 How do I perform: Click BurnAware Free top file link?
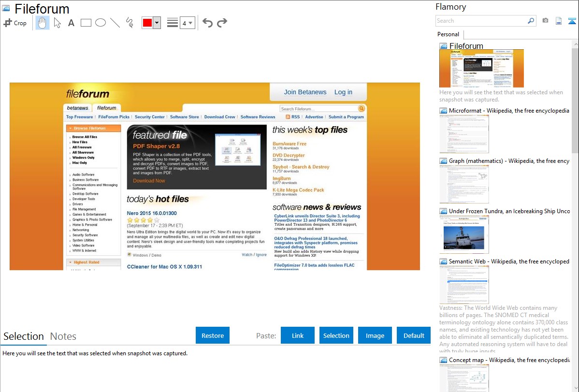(x=289, y=144)
